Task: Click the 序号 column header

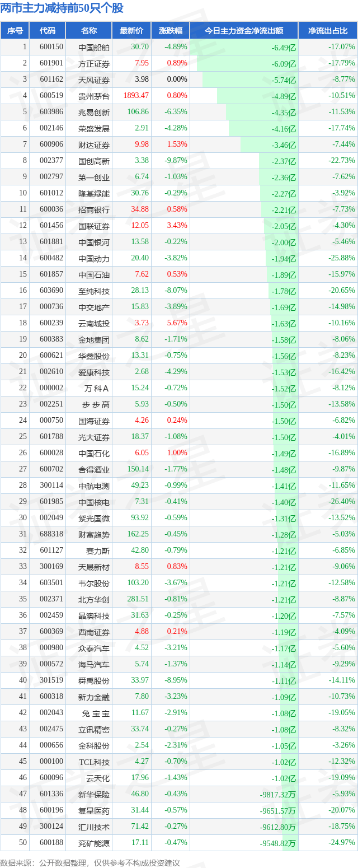Action: tap(15, 31)
